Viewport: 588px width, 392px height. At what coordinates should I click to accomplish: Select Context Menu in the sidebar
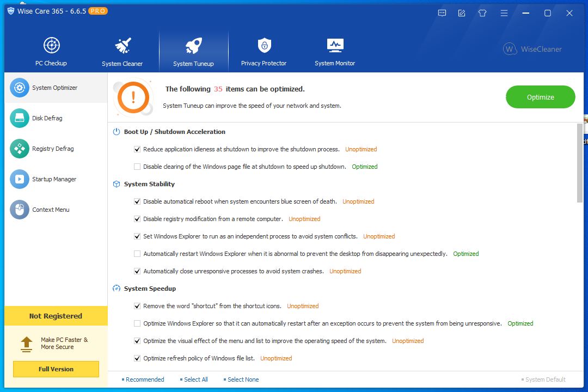click(x=56, y=210)
